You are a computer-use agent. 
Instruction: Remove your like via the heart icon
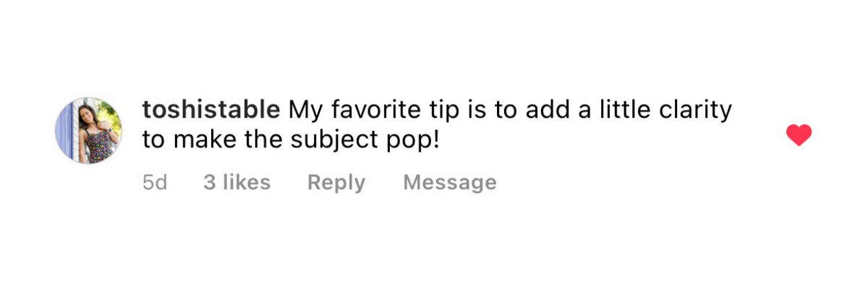point(799,135)
